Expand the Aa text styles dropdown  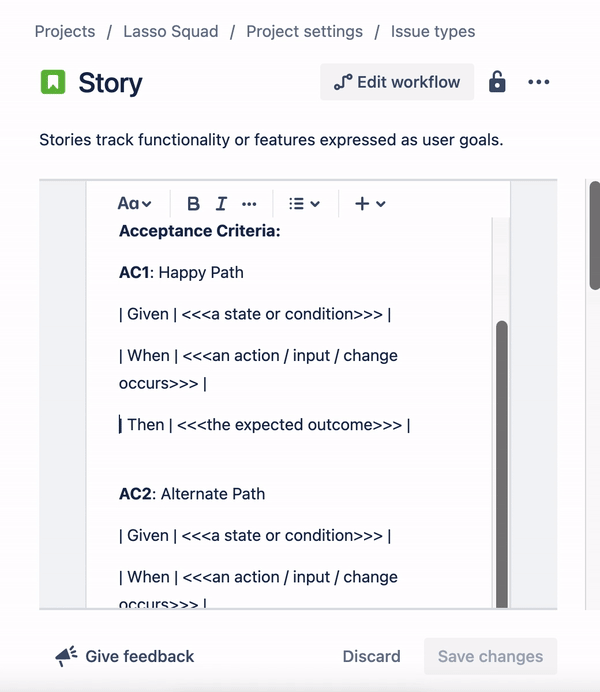pyautogui.click(x=135, y=204)
